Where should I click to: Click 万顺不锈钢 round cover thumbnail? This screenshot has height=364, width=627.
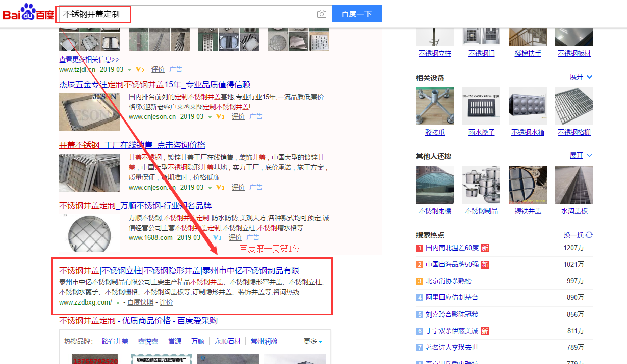tap(90, 233)
